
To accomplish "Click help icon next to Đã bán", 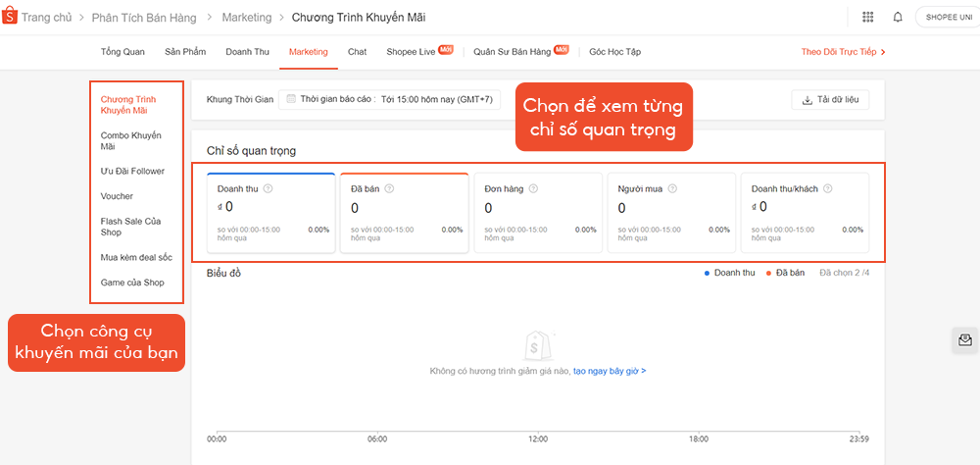I will (x=389, y=188).
